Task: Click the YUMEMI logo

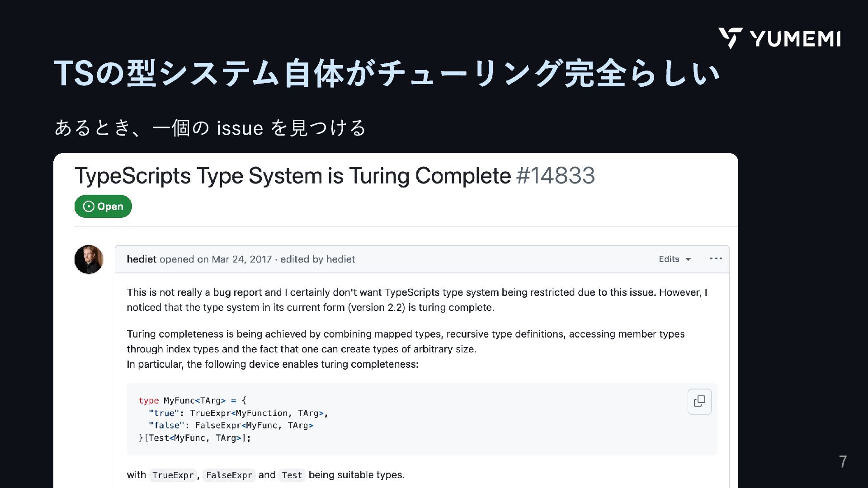Action: [779, 38]
